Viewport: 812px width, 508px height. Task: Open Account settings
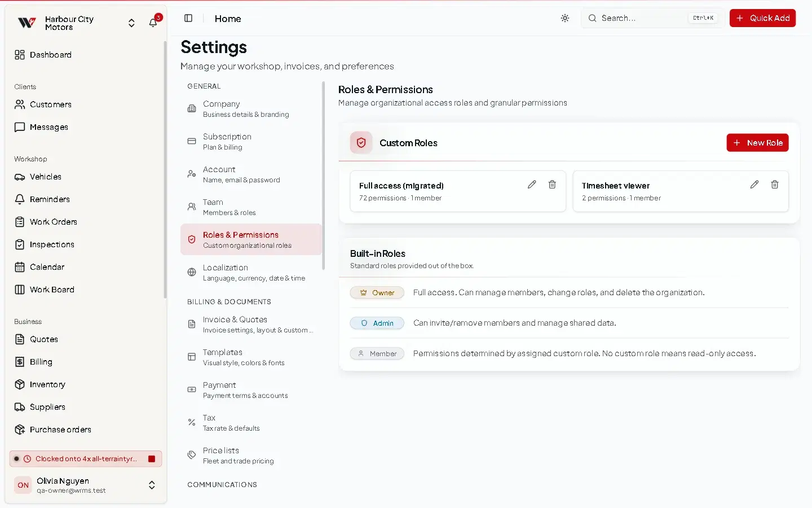point(250,174)
